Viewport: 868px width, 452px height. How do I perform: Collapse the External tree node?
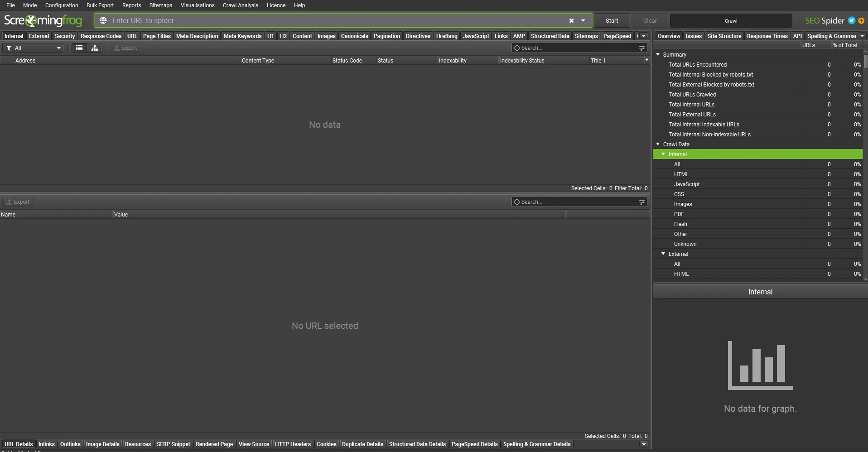tap(663, 254)
